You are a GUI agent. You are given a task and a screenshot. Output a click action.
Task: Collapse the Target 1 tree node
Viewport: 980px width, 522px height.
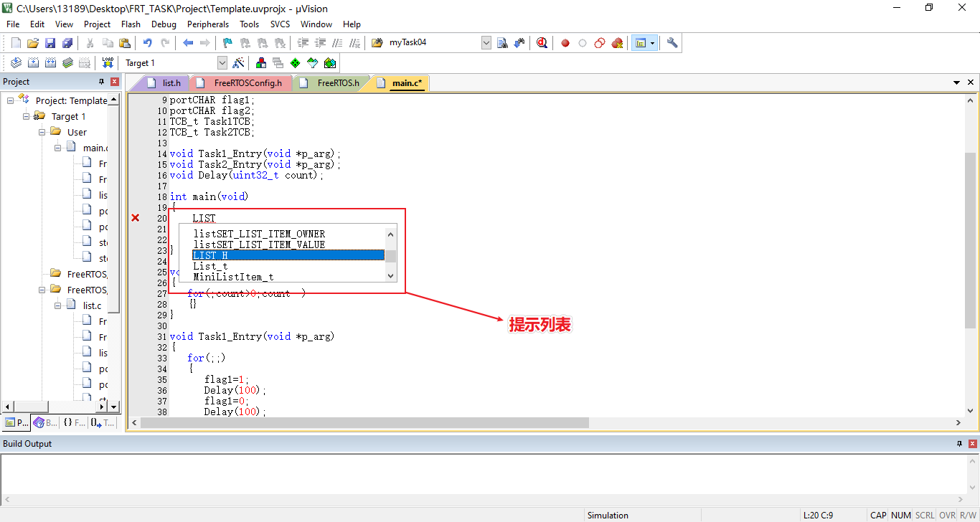click(26, 116)
